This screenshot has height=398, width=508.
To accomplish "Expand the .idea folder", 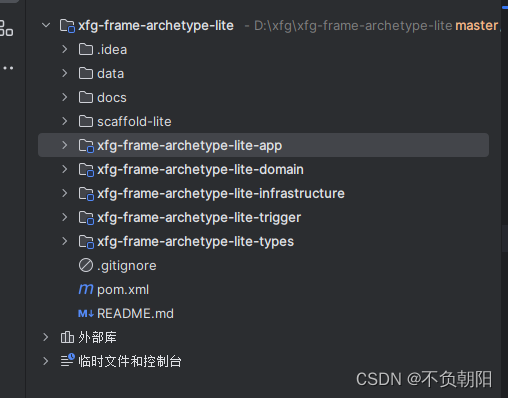I will [x=65, y=49].
